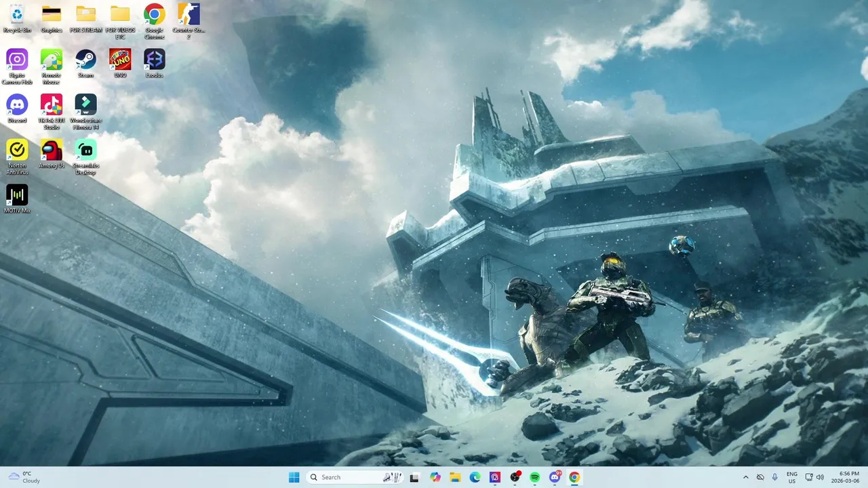Select the Graphics folder on desktop
The image size is (868, 488).
click(52, 18)
